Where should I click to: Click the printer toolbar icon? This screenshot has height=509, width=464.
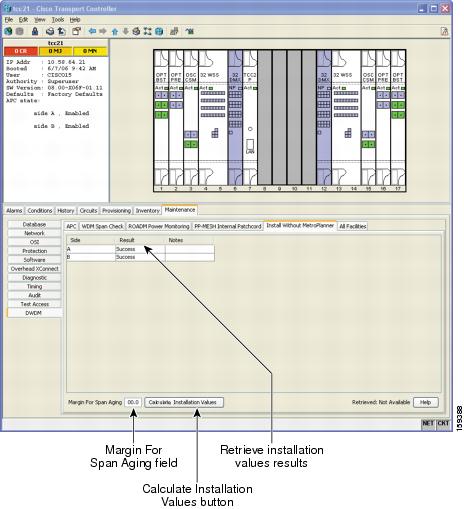(50, 31)
